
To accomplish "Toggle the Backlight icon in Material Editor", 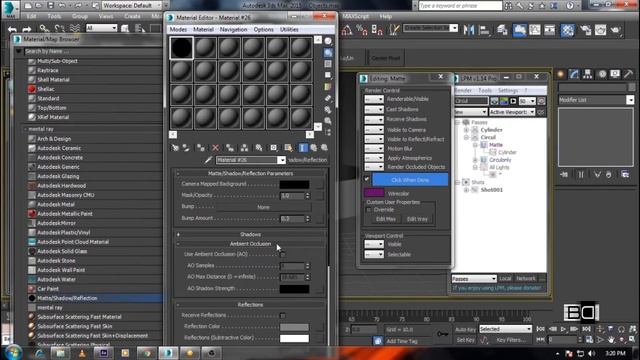I will point(328,53).
